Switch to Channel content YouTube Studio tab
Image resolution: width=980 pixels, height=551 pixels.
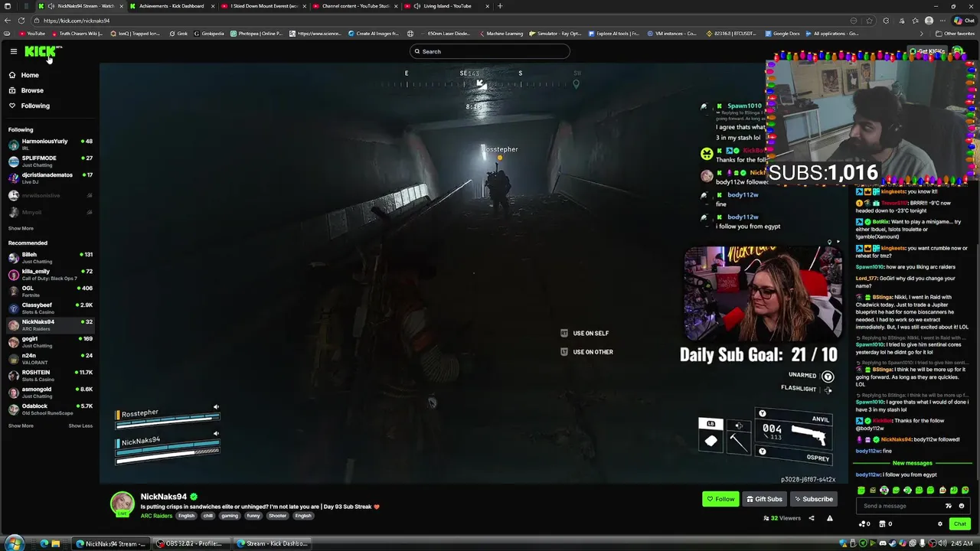tap(355, 6)
